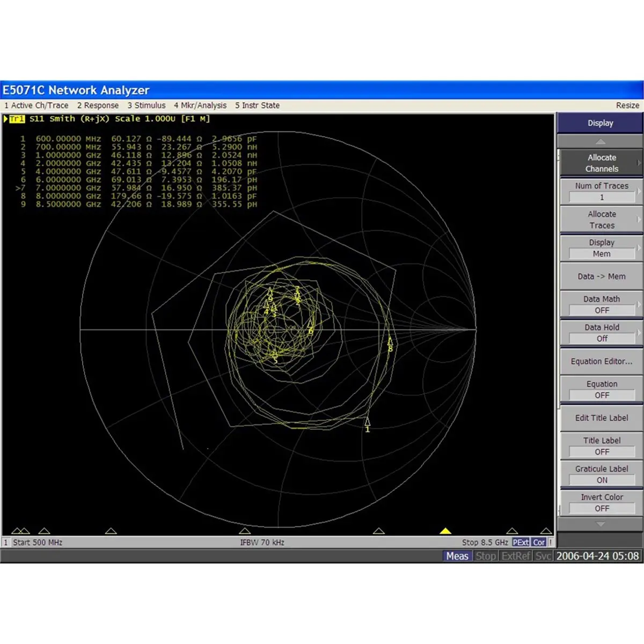Expand Data Math options

602,304
